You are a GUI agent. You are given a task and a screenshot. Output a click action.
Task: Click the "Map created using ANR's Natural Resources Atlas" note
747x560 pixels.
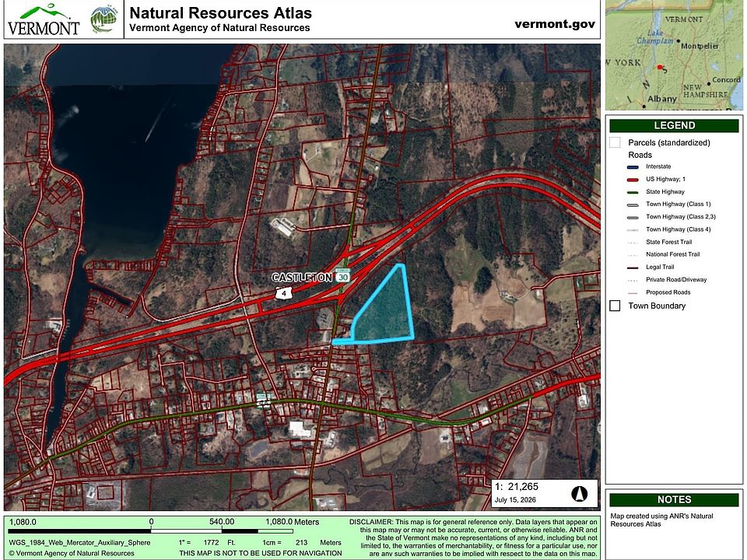pyautogui.click(x=661, y=520)
